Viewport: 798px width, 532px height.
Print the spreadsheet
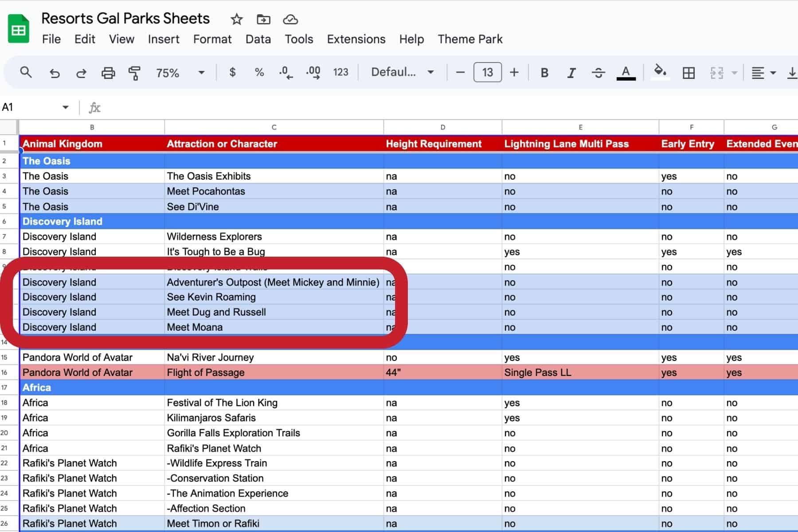click(x=108, y=73)
